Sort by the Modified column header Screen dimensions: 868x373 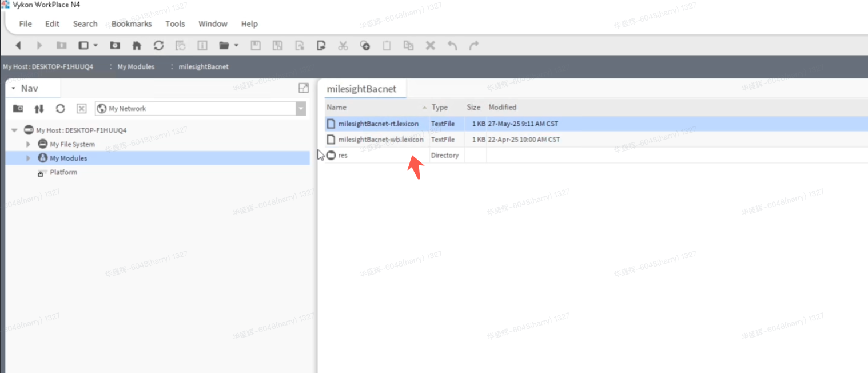pyautogui.click(x=503, y=108)
